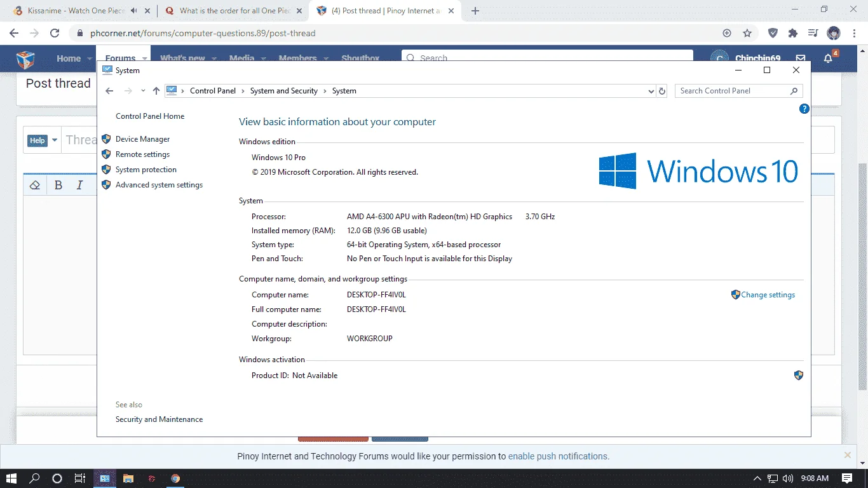The height and width of the screenshot is (488, 868).
Task: Switch to the Quora One Piece tab
Action: (x=234, y=11)
